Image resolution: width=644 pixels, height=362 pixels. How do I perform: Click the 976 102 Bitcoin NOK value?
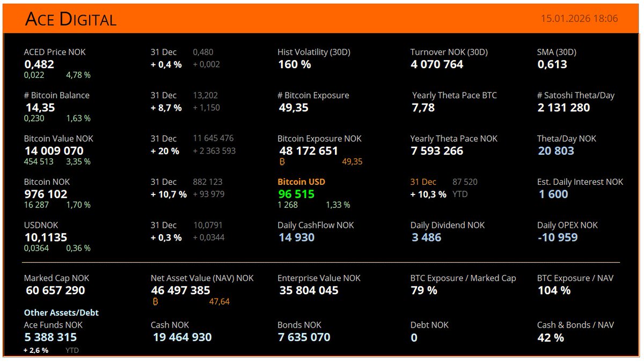point(46,194)
